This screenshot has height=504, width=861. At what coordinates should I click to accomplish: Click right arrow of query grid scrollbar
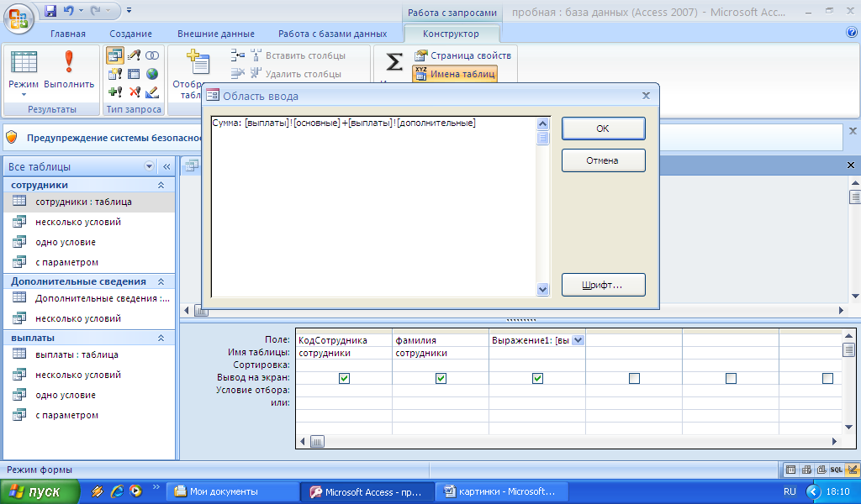(x=834, y=442)
